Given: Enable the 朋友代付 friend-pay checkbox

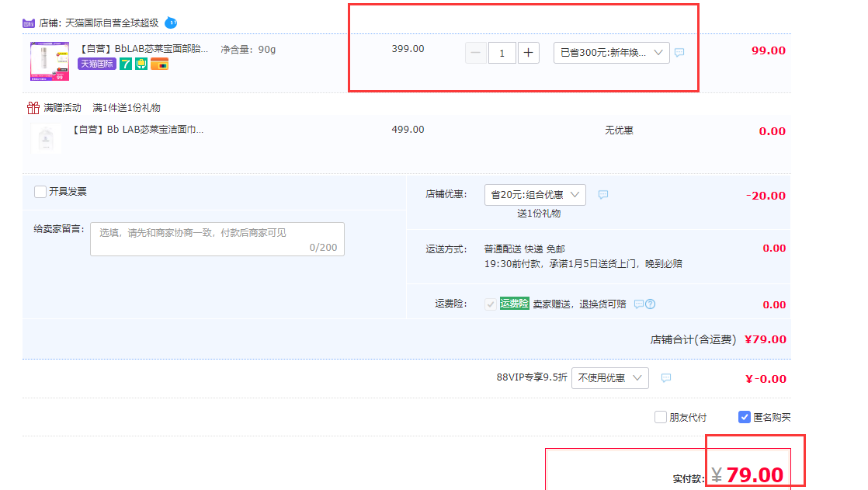Looking at the screenshot, I should click(661, 417).
